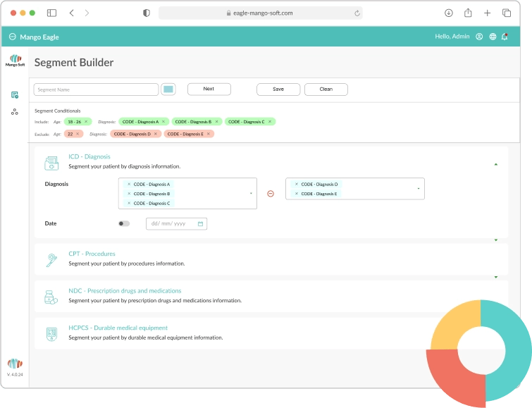Remove Diagnosis E from exclude dropdown
This screenshot has height=408, width=532.
pos(297,194)
